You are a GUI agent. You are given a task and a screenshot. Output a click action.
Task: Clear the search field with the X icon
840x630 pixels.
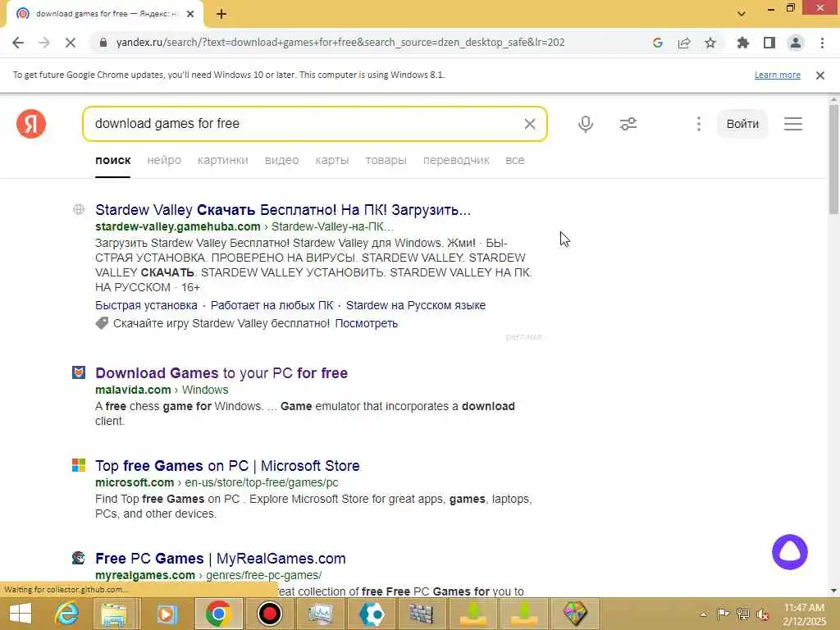coord(529,124)
